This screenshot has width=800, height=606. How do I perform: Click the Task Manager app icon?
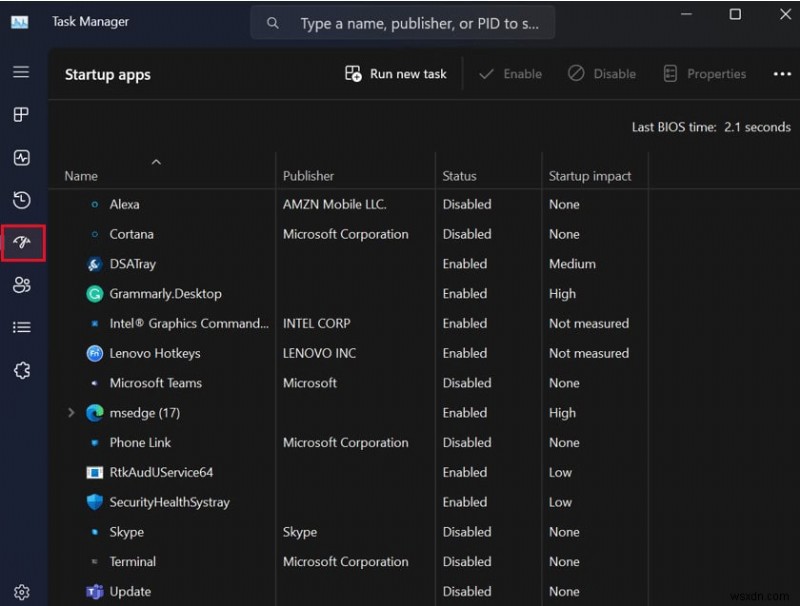coord(19,22)
